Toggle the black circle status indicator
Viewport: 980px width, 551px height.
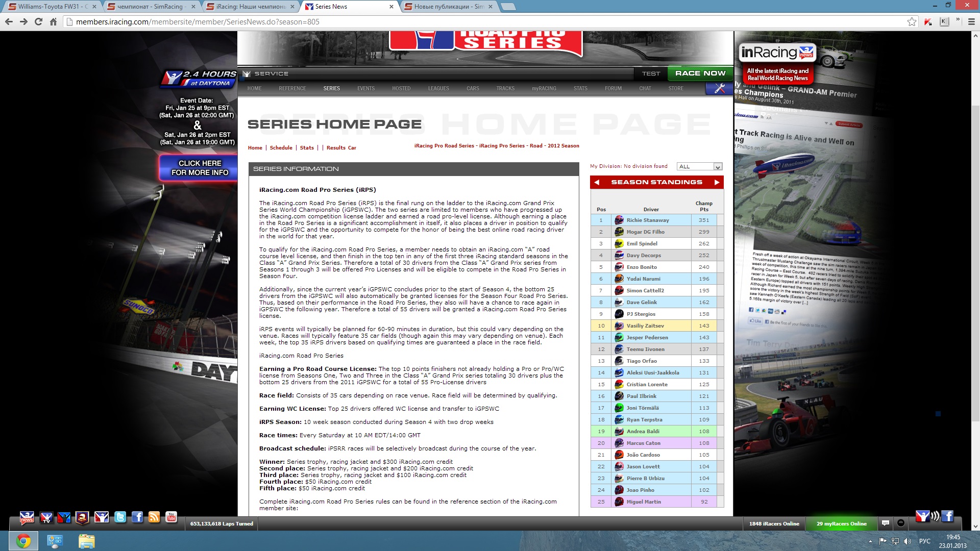[x=901, y=523]
